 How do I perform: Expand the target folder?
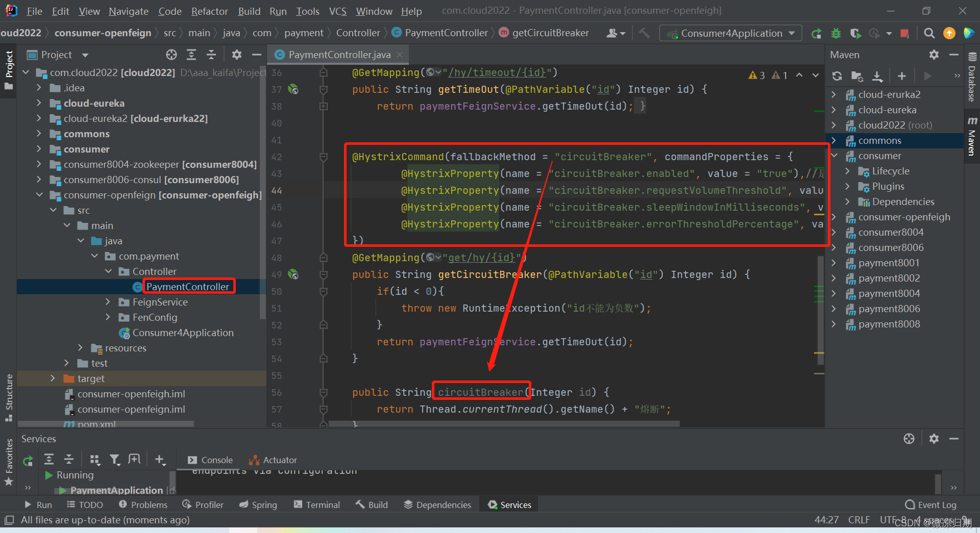53,378
